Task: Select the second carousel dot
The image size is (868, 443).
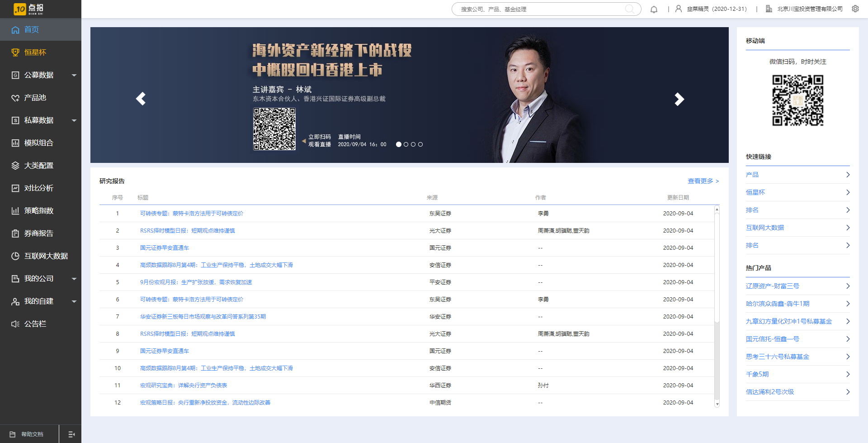Action: tap(406, 144)
